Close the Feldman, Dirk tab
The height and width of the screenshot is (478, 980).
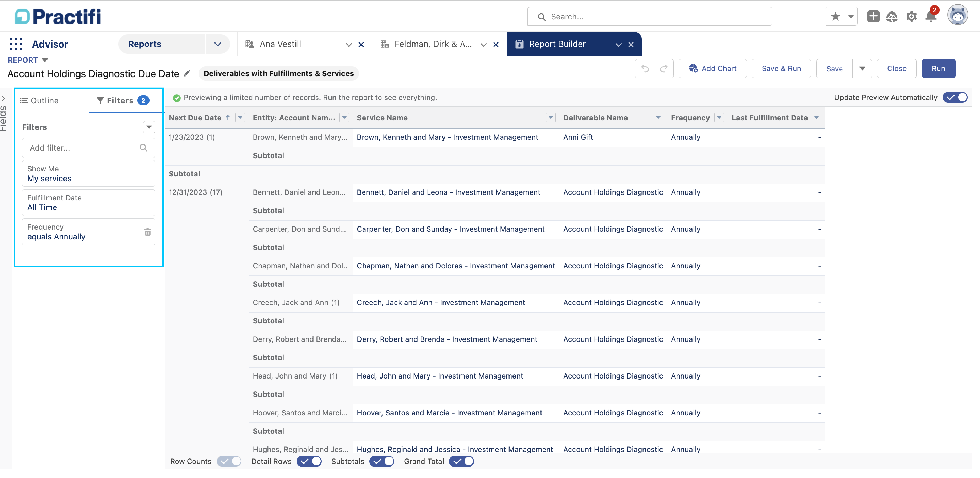496,45
